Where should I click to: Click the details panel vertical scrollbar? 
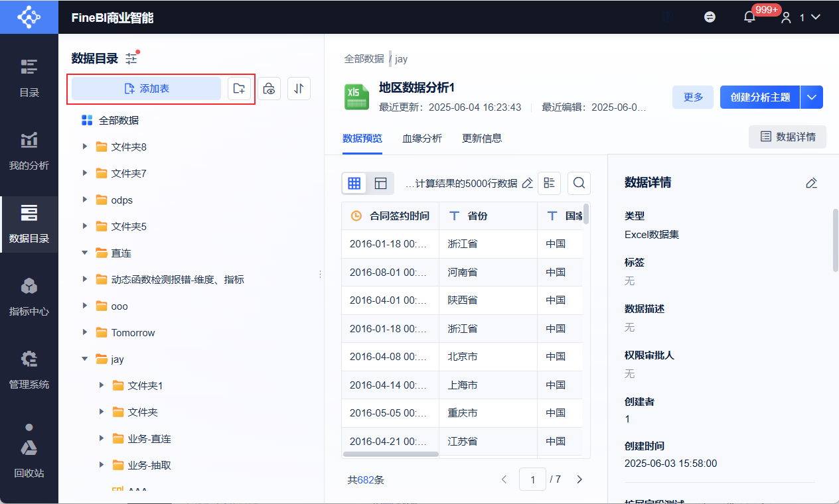(x=836, y=240)
